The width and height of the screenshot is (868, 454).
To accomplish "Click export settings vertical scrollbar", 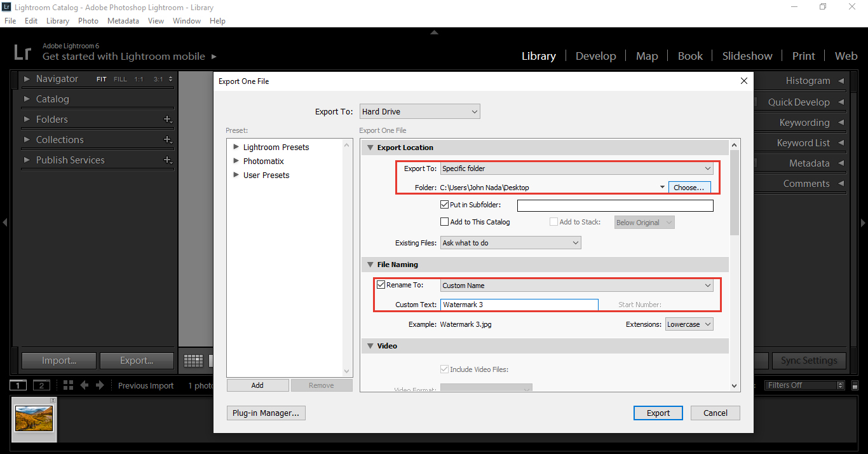I will click(x=735, y=193).
